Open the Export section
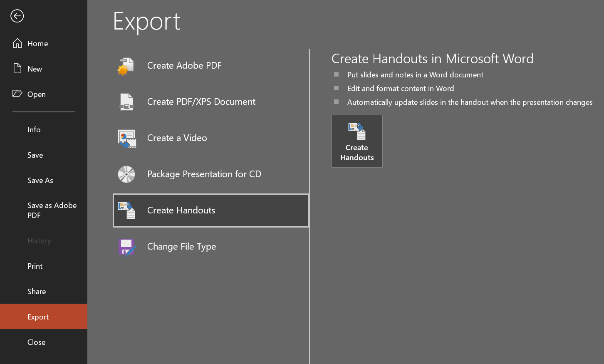Screen dimensions: 604x364 [38, 316]
